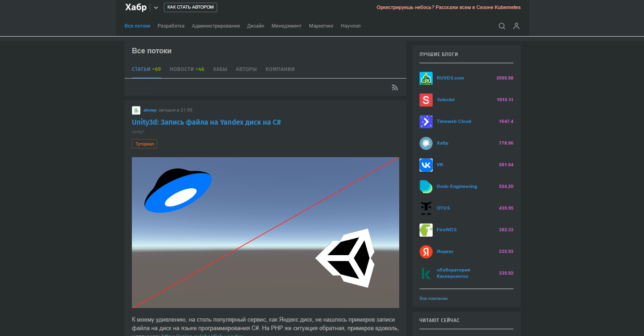Click the rating value 2505.88
This screenshot has width=644, height=336.
pos(505,78)
